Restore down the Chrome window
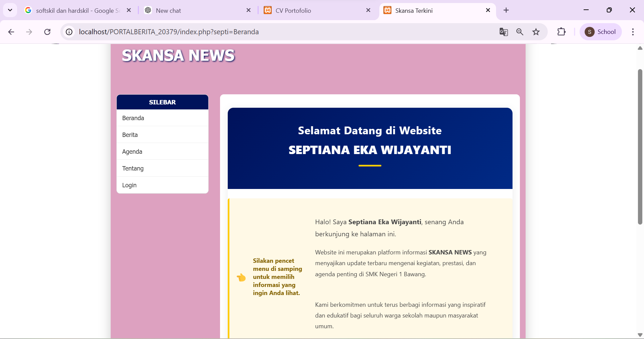 pos(609,10)
